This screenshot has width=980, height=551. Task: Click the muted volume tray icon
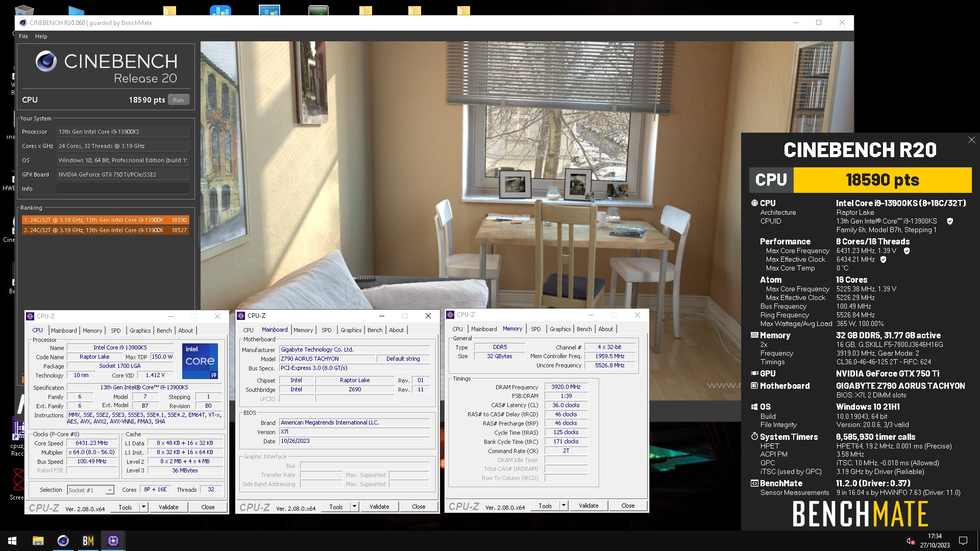910,541
